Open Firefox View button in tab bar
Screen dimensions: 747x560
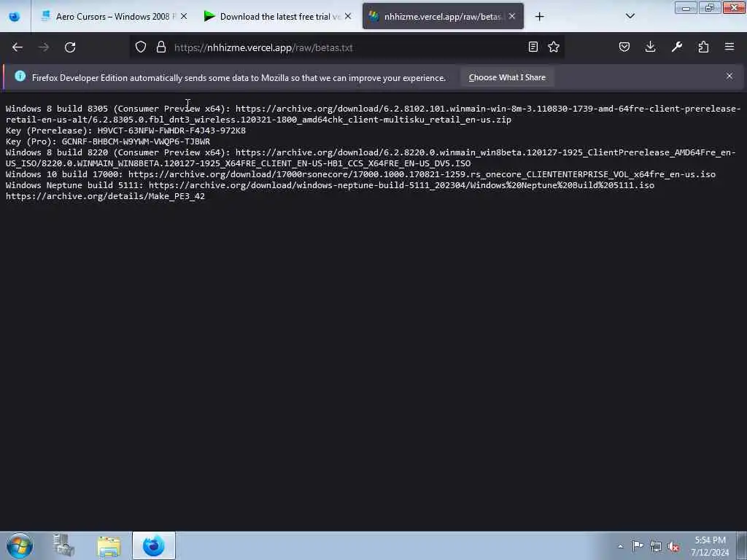[x=15, y=17]
